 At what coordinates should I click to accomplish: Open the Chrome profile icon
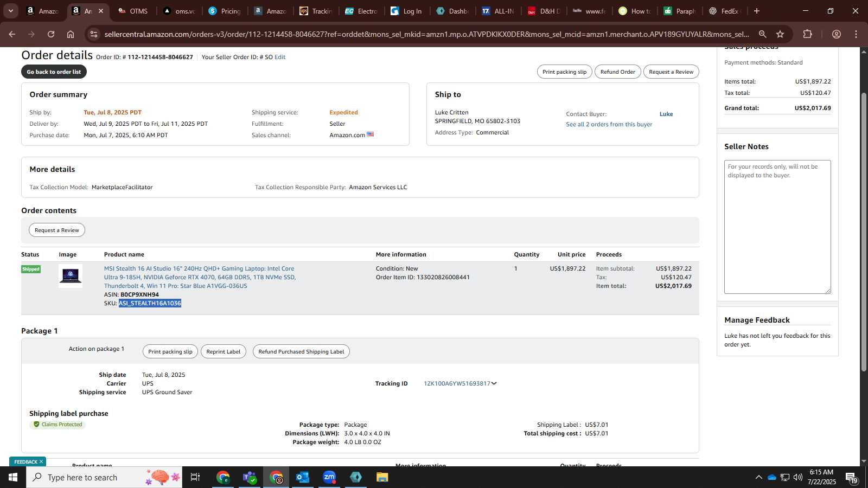pos(837,34)
